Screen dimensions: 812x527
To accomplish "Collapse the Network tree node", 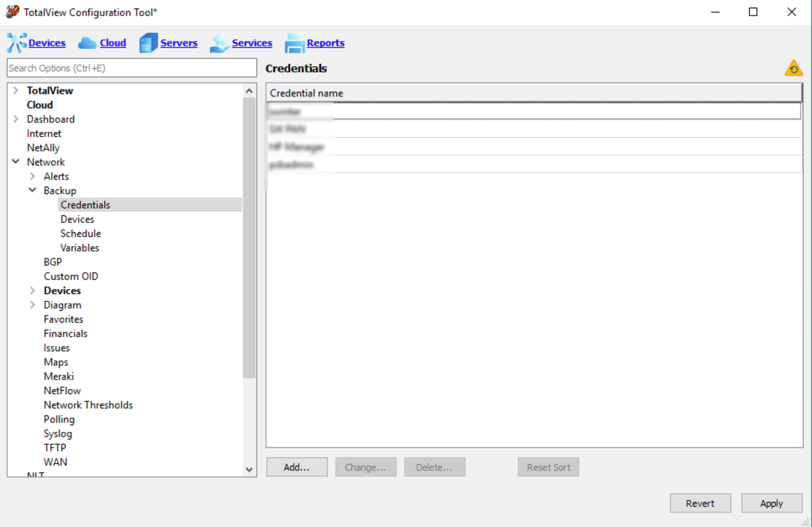I will coord(16,162).
